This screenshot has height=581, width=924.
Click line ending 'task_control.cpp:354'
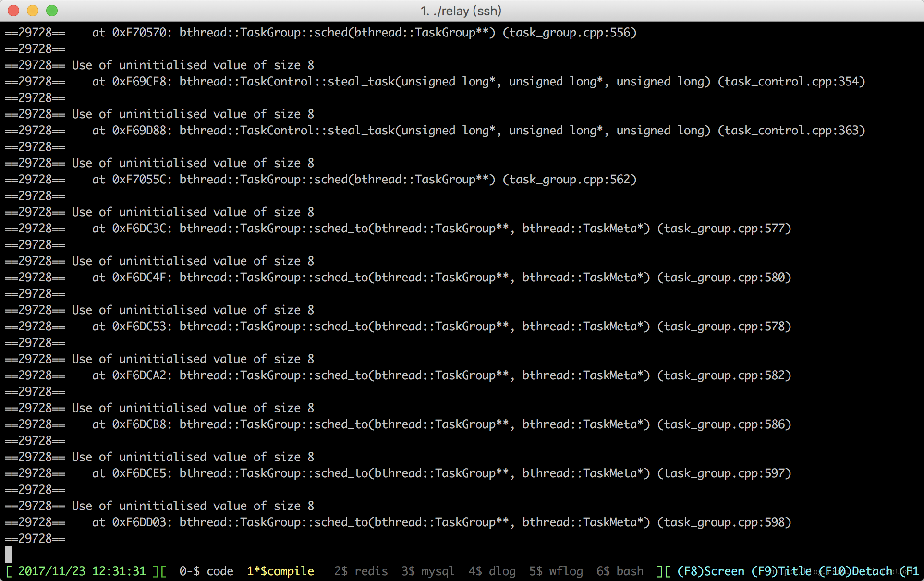pos(435,82)
